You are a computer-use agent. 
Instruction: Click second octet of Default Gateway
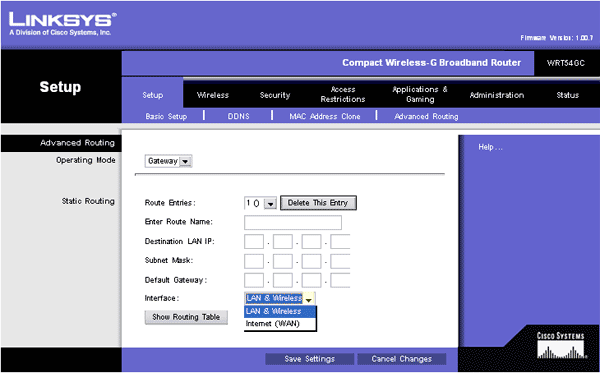pyautogui.click(x=283, y=280)
